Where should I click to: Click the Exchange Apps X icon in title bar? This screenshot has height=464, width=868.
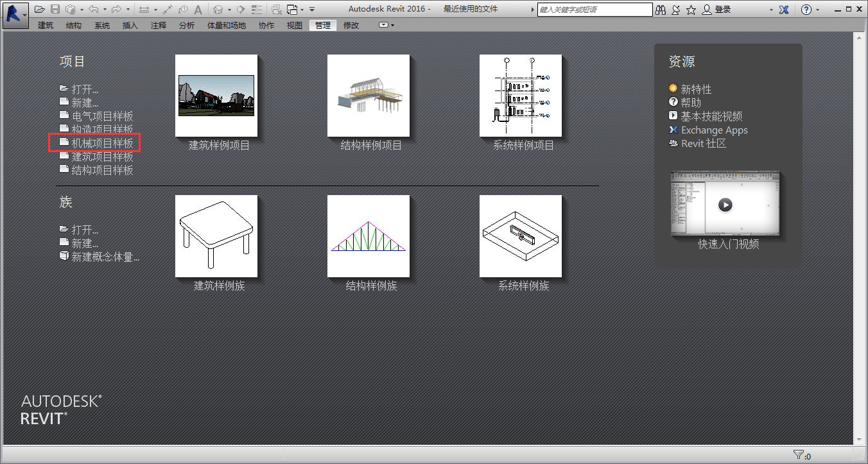[784, 10]
